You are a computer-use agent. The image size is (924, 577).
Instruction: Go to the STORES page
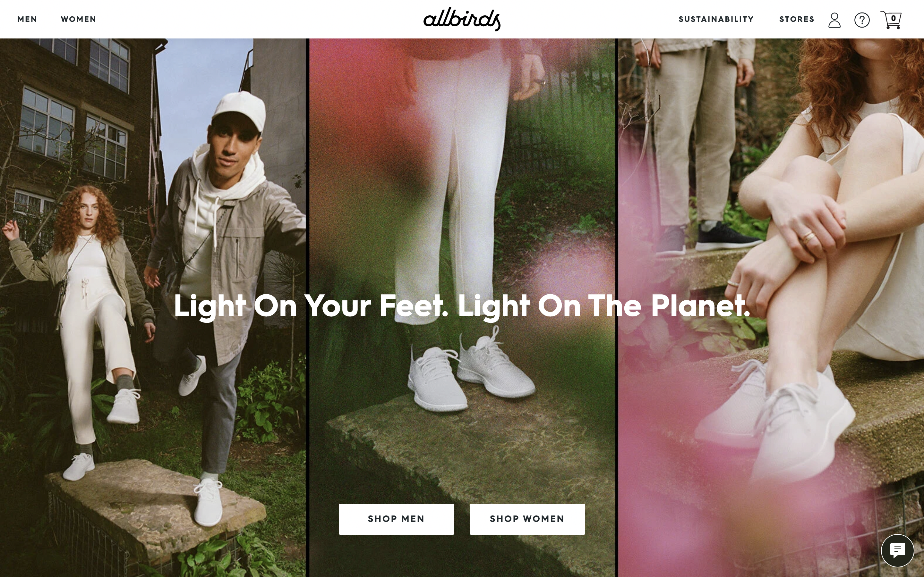[x=797, y=19]
